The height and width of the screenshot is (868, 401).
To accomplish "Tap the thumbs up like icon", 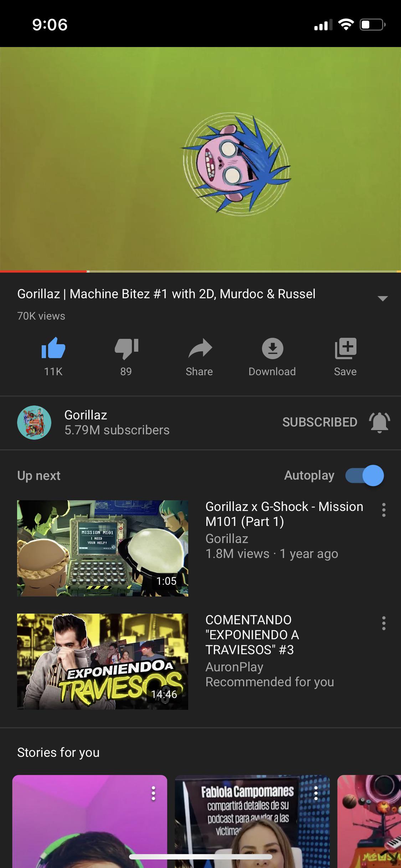I will click(53, 348).
